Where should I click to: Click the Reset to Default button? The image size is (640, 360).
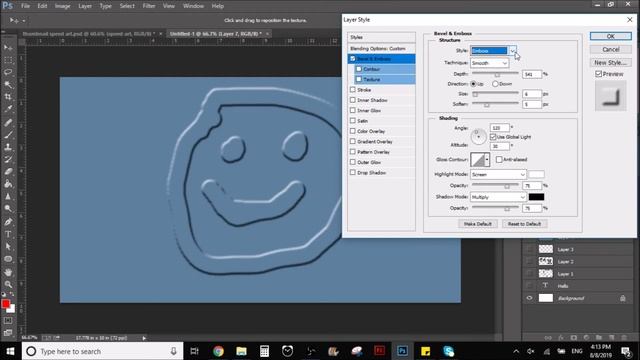click(x=524, y=224)
